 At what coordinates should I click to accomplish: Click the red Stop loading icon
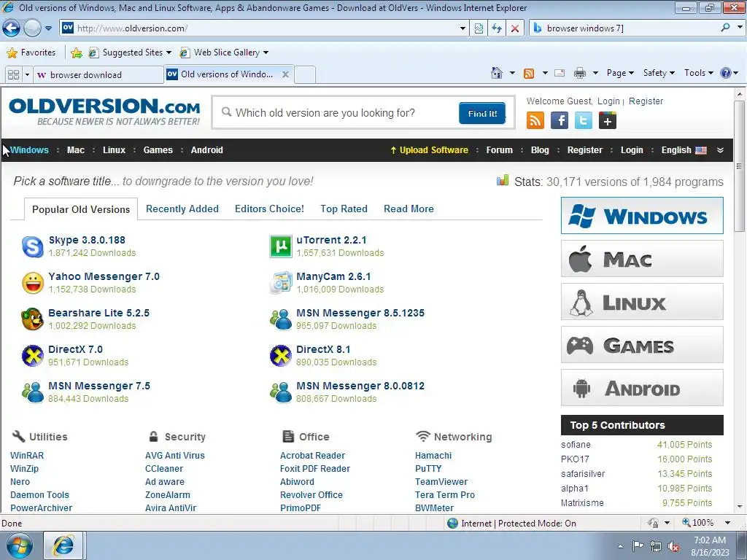(x=515, y=28)
